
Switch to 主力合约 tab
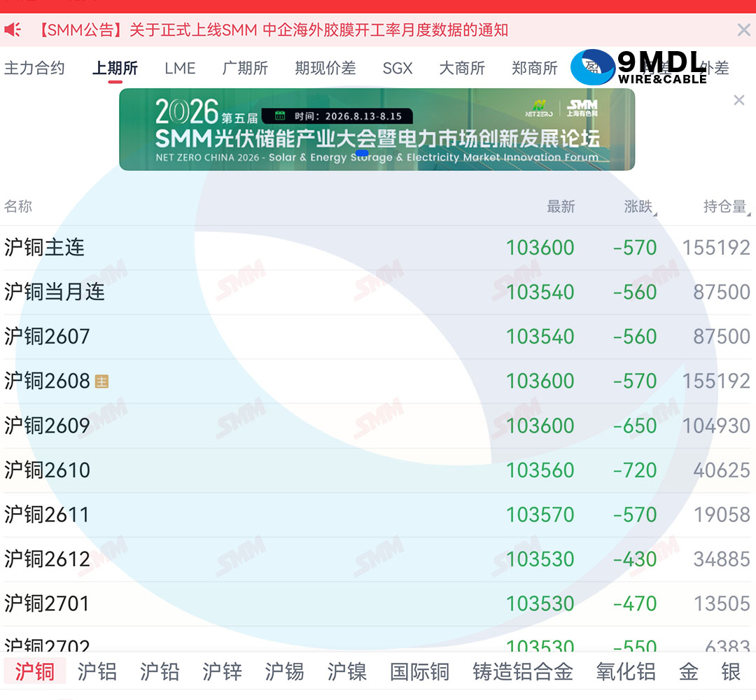[34, 68]
